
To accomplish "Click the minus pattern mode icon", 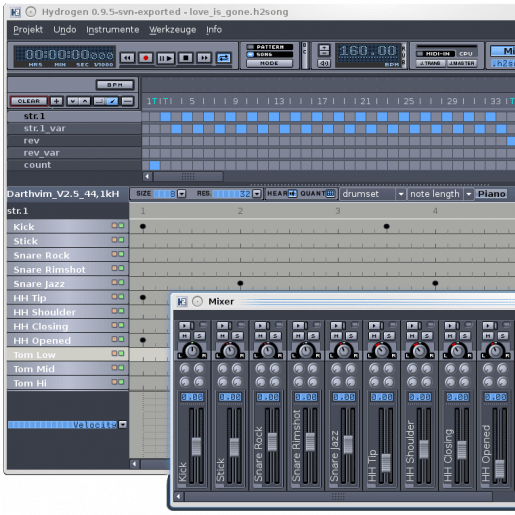I will tap(128, 101).
